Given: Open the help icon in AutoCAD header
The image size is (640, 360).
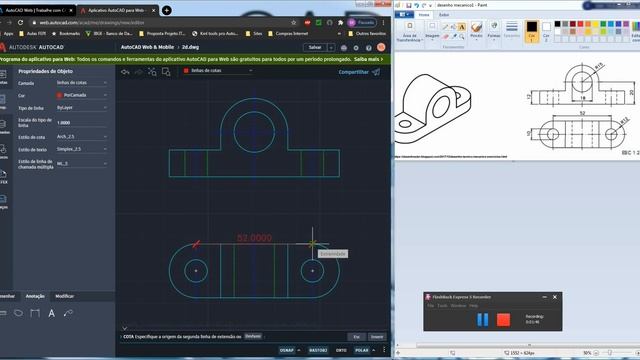Looking at the screenshot, I should pos(369,48).
